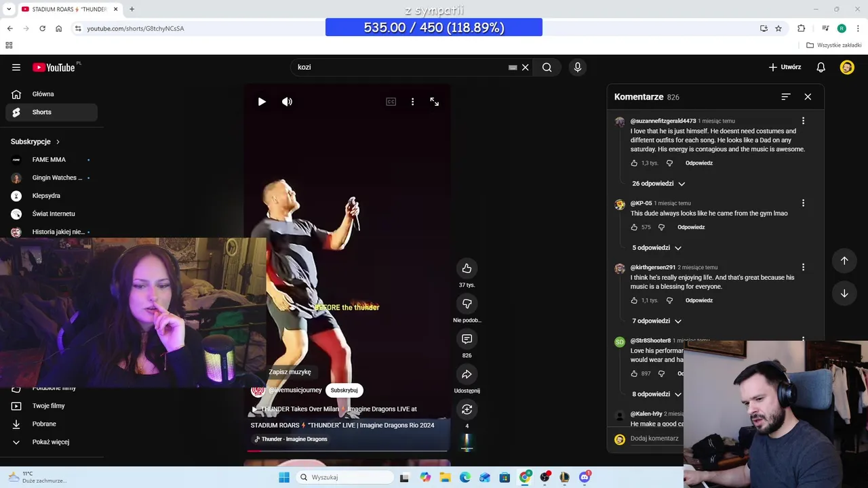The height and width of the screenshot is (488, 868).
Task: Expand 5 odpowiedzi replies
Action: (x=656, y=248)
